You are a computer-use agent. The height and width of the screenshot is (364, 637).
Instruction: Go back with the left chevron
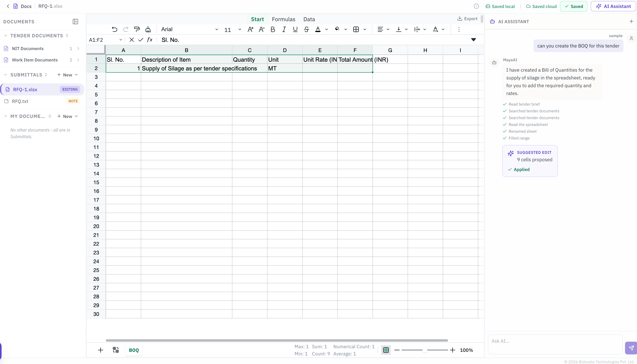coord(8,6)
